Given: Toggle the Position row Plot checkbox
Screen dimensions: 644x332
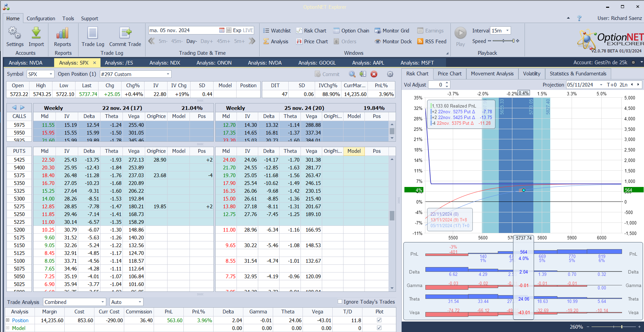Looking at the screenshot, I should coord(379,320).
